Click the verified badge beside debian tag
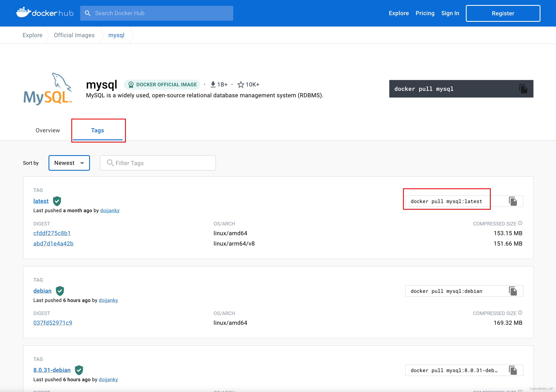 click(60, 291)
